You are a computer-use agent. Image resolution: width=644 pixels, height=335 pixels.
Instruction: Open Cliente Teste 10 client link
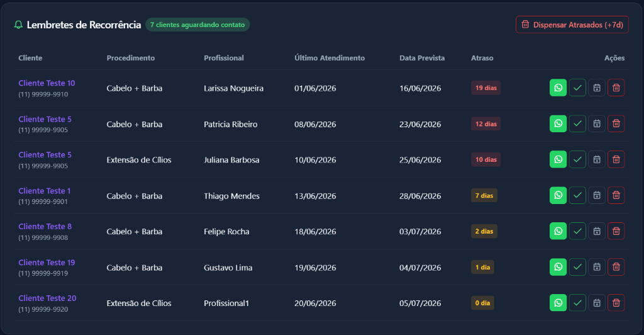click(x=47, y=83)
